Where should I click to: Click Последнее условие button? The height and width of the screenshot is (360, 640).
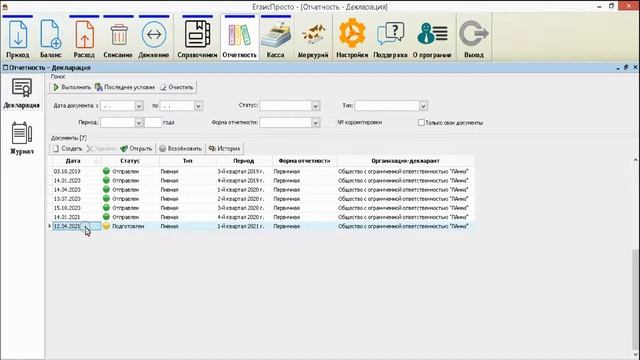[x=125, y=87]
